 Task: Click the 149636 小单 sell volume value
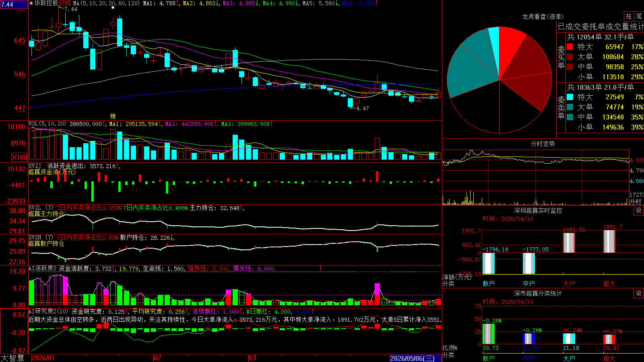point(613,127)
